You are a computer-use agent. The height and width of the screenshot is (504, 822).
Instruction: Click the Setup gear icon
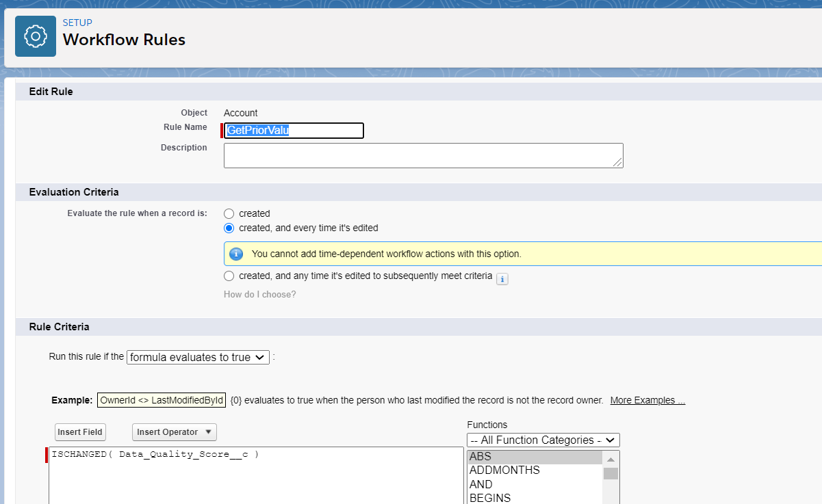click(x=35, y=35)
